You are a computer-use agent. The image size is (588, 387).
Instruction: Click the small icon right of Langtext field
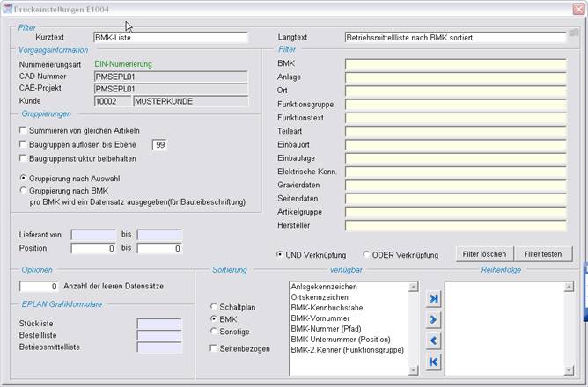coord(573,33)
